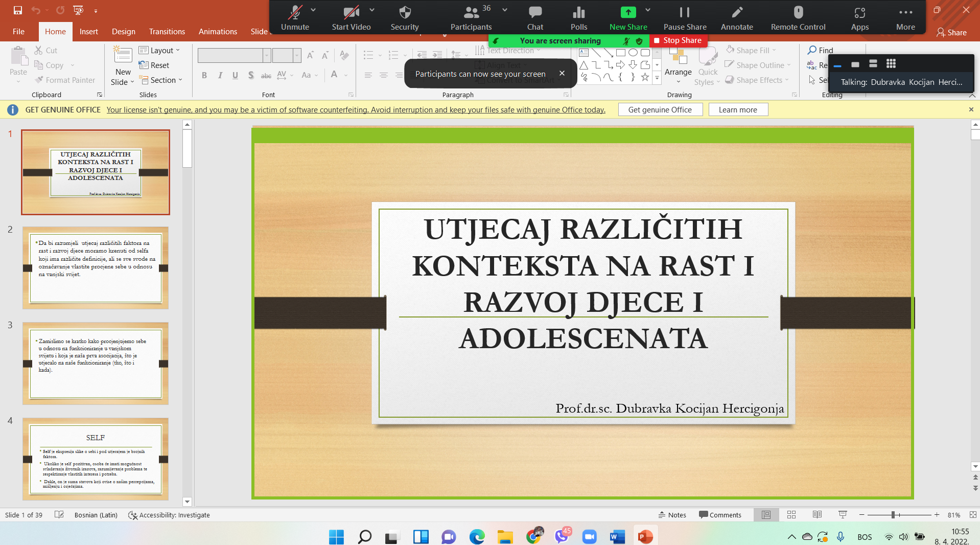The width and height of the screenshot is (980, 545).
Task: Start video in Zoom meeting toolbar
Action: point(351,13)
